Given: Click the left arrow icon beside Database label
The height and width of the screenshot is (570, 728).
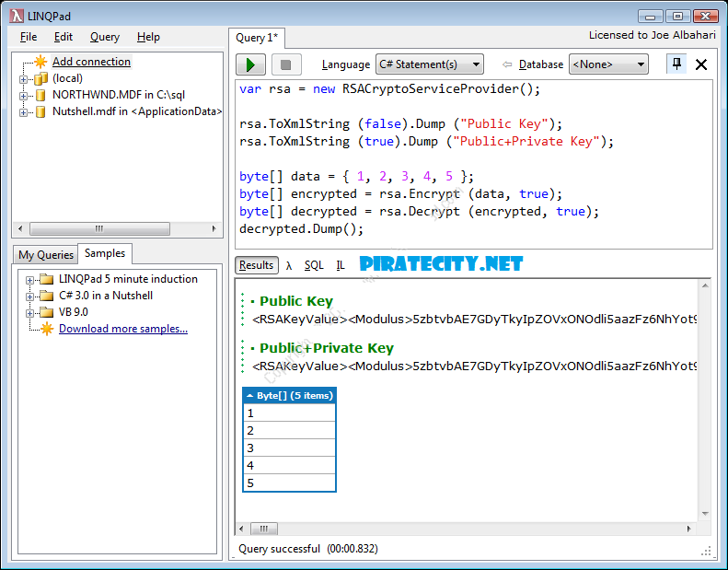Looking at the screenshot, I should pos(507,64).
